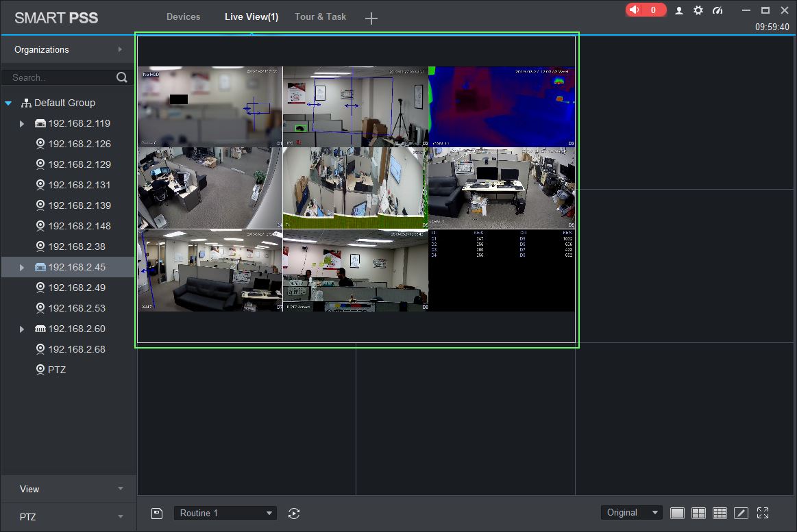797x532 pixels.
Task: Enter full screen video mode
Action: click(x=763, y=513)
